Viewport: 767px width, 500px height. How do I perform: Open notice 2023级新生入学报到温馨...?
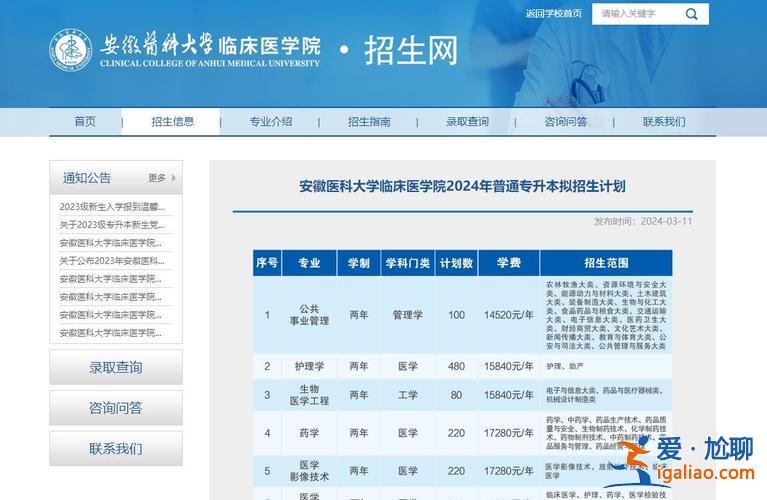tap(112, 207)
